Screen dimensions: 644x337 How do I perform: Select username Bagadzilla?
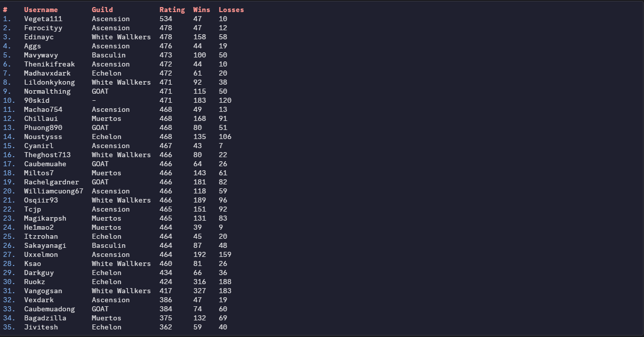(x=45, y=318)
